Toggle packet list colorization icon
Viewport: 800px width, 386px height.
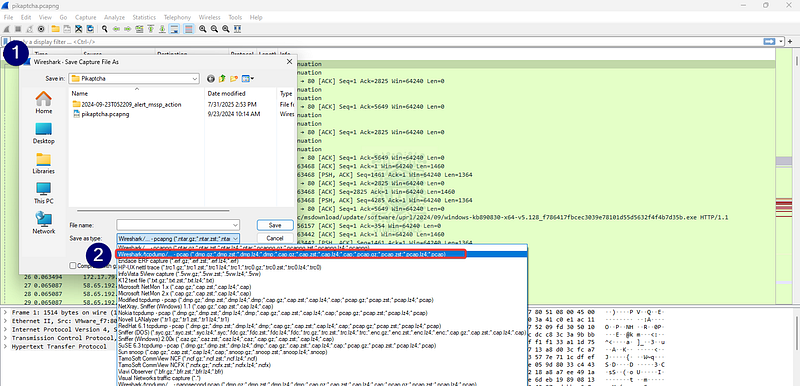(x=189, y=29)
